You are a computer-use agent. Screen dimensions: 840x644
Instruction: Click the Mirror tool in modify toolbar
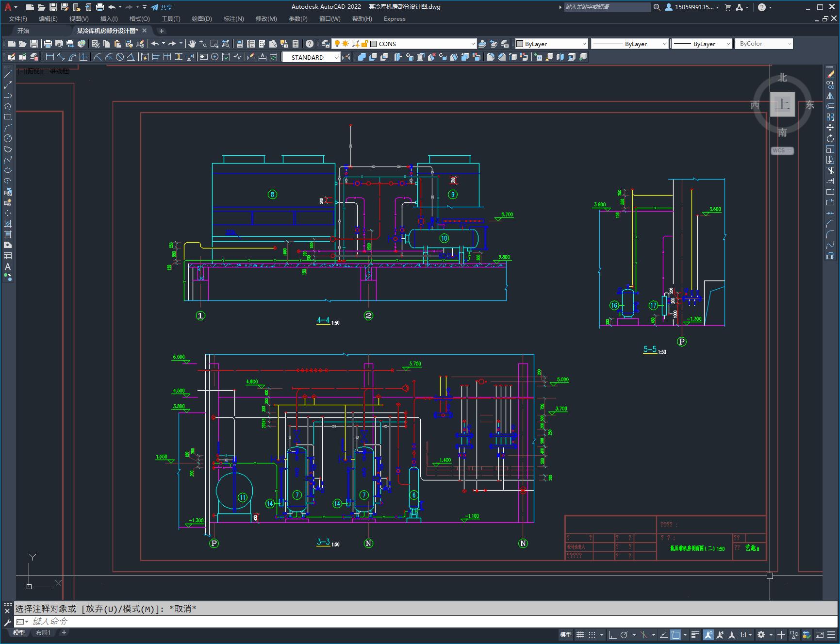click(x=830, y=96)
